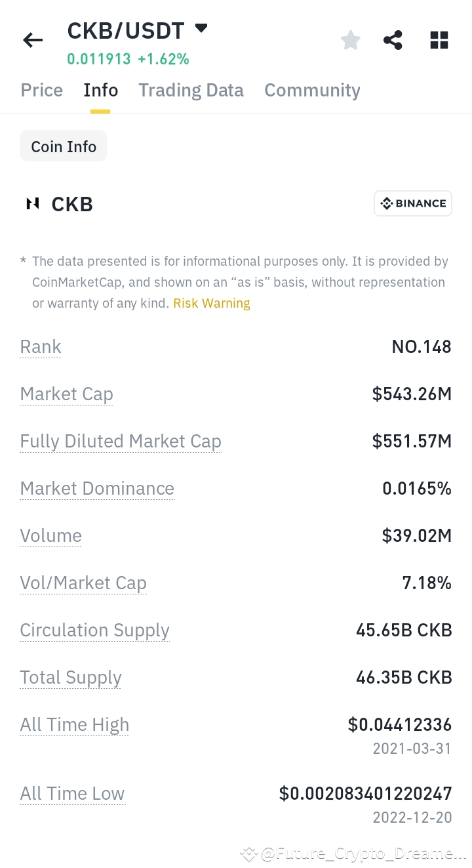Go to the Community tab
472x868 pixels.
[312, 91]
